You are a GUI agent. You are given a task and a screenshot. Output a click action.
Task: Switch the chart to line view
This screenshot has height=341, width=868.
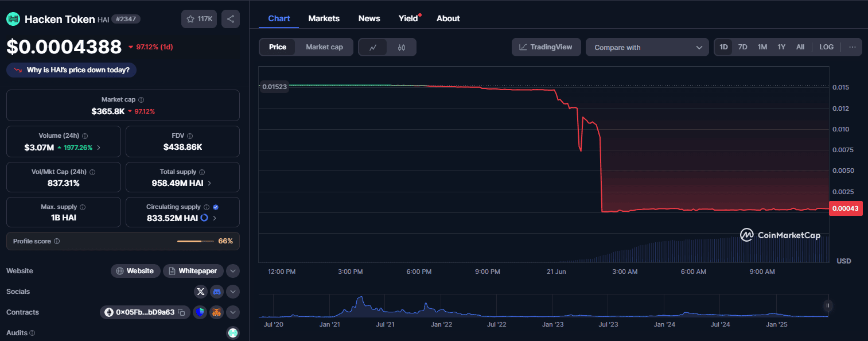click(x=373, y=47)
